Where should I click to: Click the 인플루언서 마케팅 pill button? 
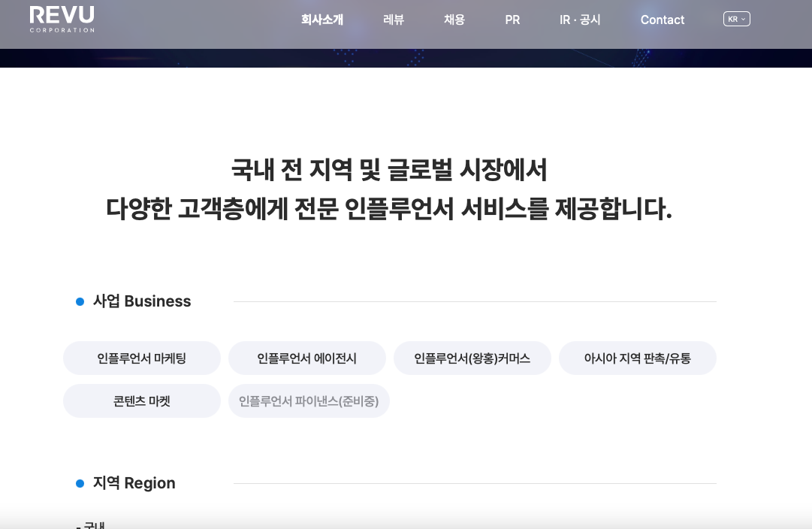(x=142, y=358)
